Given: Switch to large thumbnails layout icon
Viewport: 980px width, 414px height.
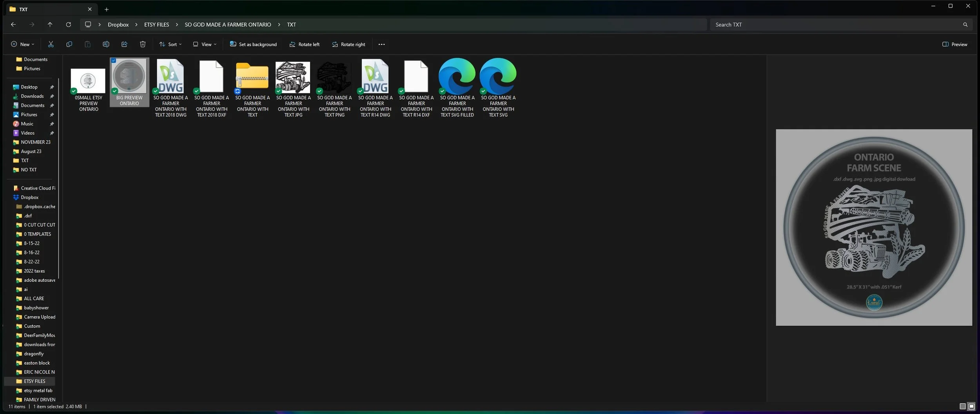Looking at the screenshot, I should click(971, 407).
